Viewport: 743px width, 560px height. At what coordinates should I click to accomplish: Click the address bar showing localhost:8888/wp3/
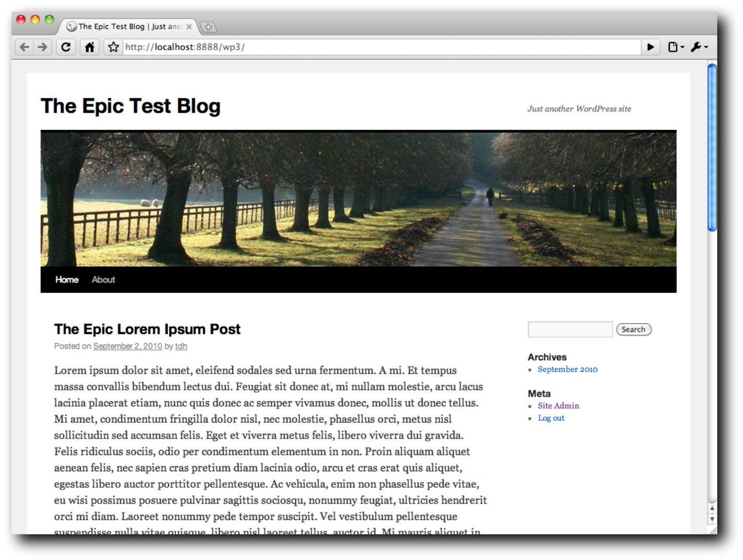[381, 47]
